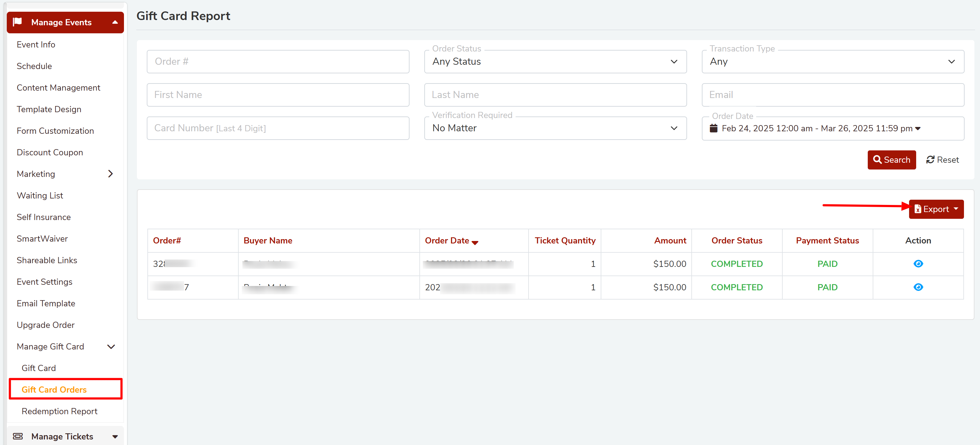
Task: Click the ticket icon beside Manage Tickets
Action: 18,436
